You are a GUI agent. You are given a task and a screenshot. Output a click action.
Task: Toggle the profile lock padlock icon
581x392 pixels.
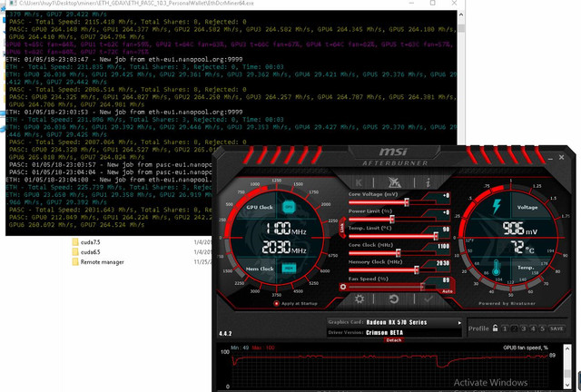click(x=495, y=328)
